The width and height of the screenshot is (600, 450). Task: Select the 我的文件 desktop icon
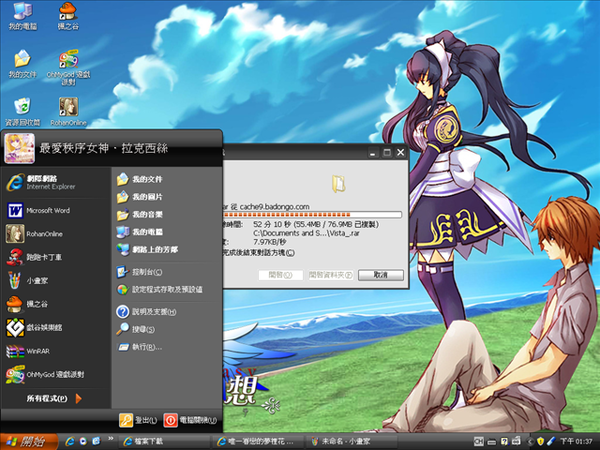23,64
